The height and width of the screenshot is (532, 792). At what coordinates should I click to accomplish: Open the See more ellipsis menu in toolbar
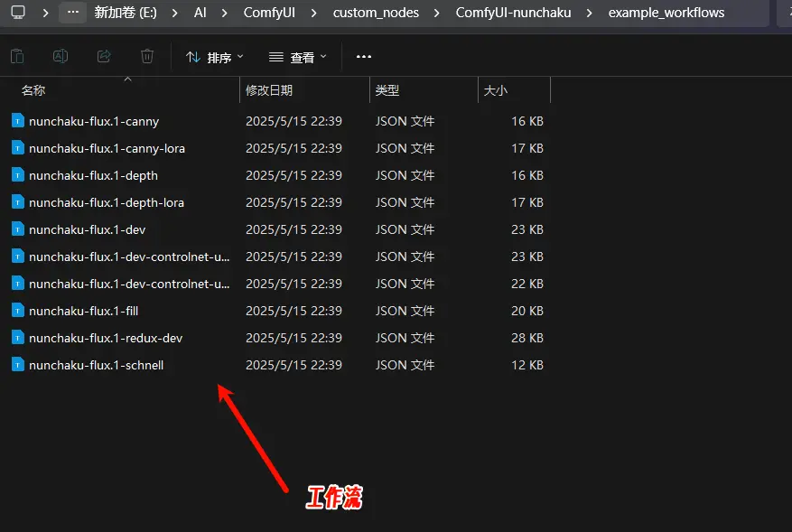point(364,57)
